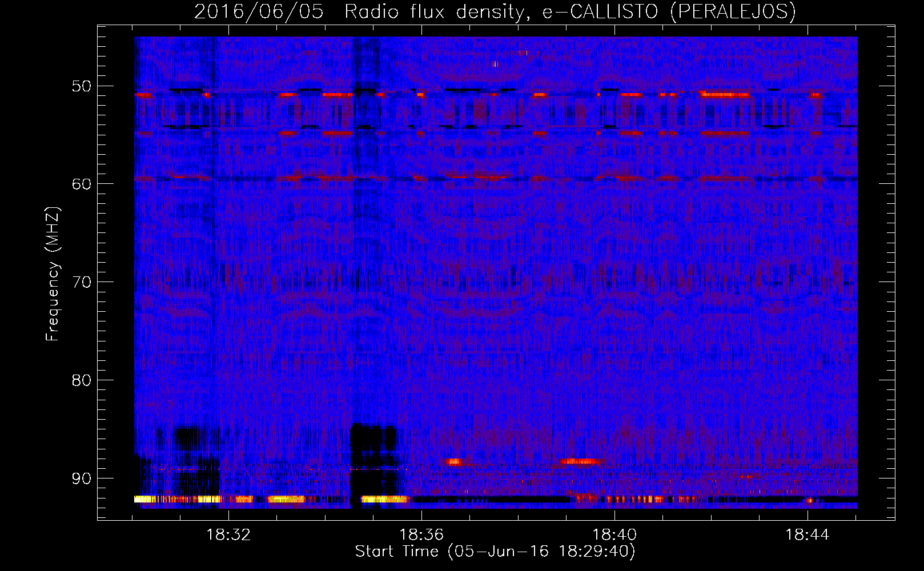924x571 pixels.
Task: Click the 50 MHz frequency tick label
Action: 81,86
